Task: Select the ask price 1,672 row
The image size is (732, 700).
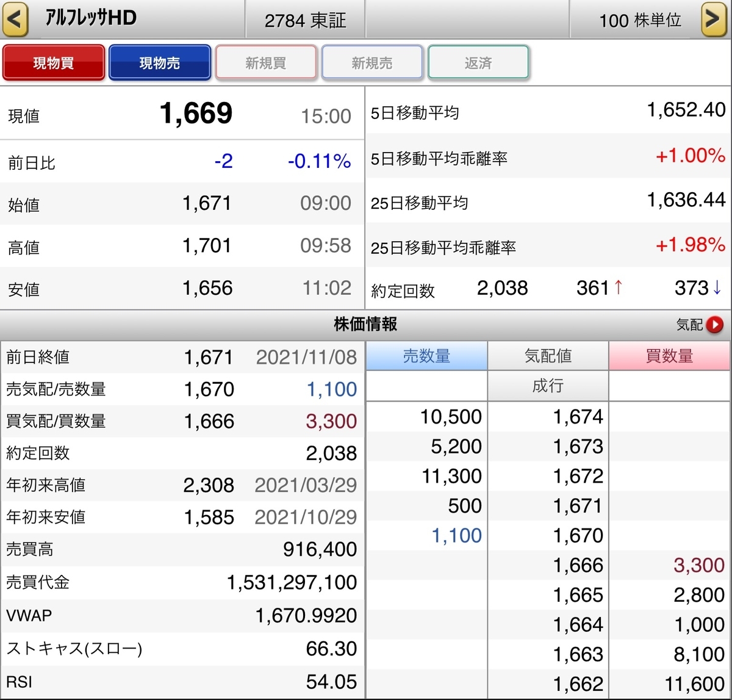Action: click(548, 477)
